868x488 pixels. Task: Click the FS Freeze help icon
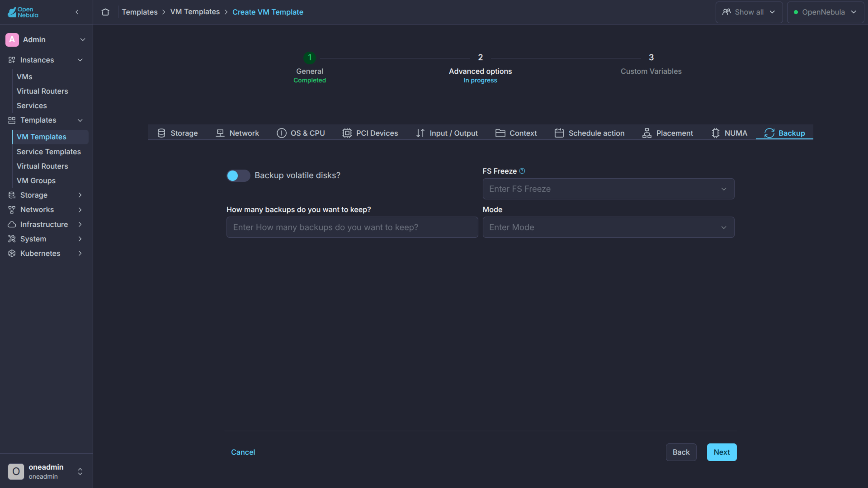click(x=522, y=171)
